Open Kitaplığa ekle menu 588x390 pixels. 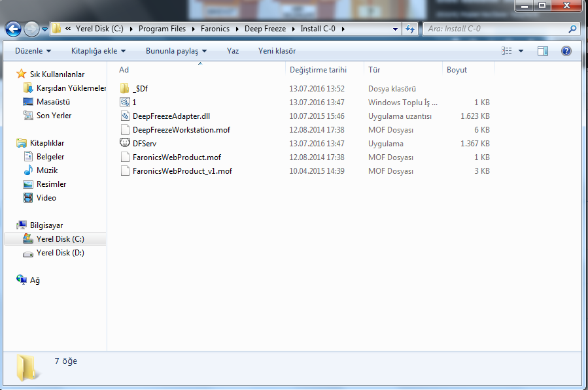coord(98,51)
